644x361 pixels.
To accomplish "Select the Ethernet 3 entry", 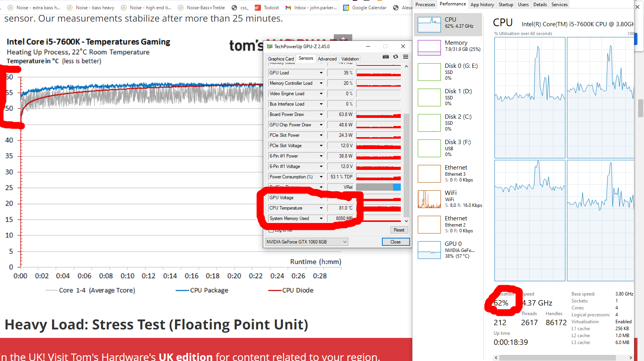I will tap(448, 174).
